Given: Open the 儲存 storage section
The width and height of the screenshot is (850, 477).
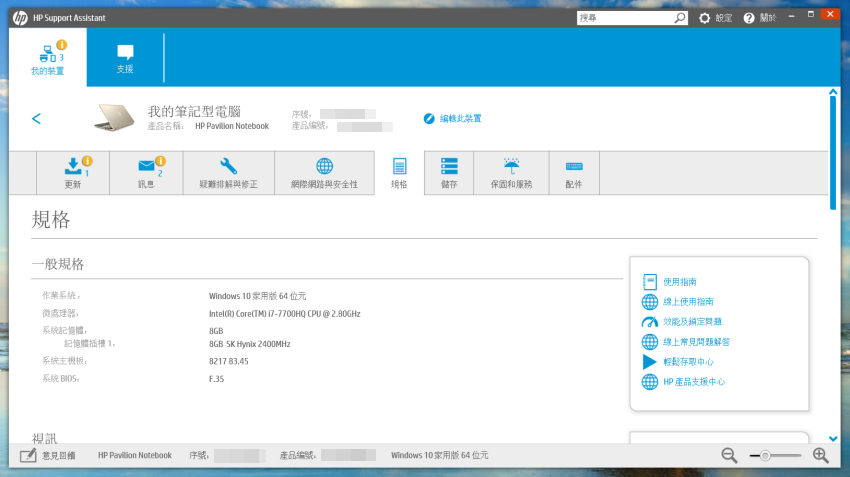Looking at the screenshot, I should (449, 173).
